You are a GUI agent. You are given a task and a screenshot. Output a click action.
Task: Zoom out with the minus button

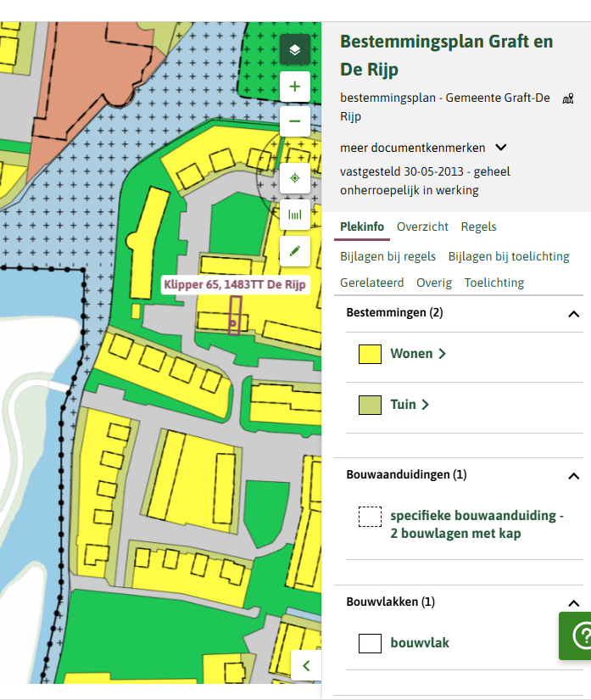294,121
